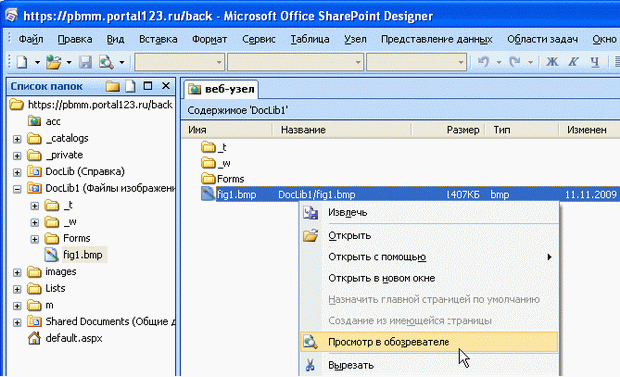Expand the images folder
The height and width of the screenshot is (377, 620).
17,272
